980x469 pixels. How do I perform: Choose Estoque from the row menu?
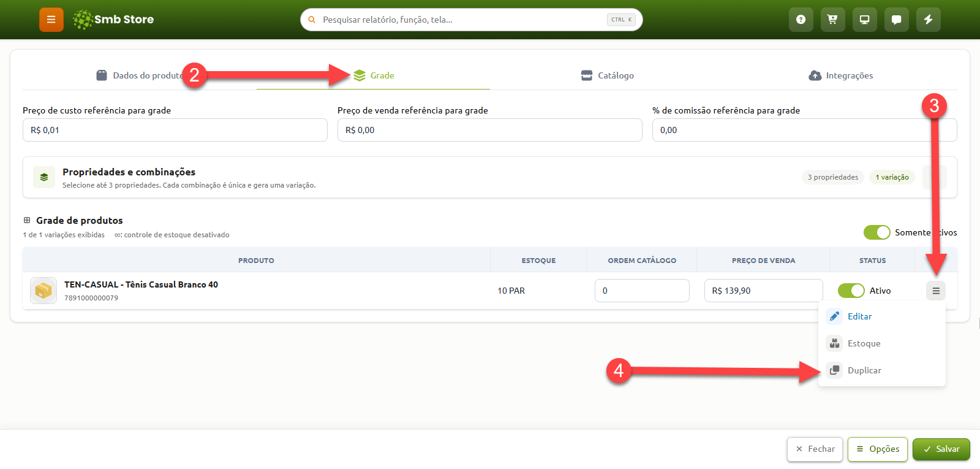(x=882, y=343)
